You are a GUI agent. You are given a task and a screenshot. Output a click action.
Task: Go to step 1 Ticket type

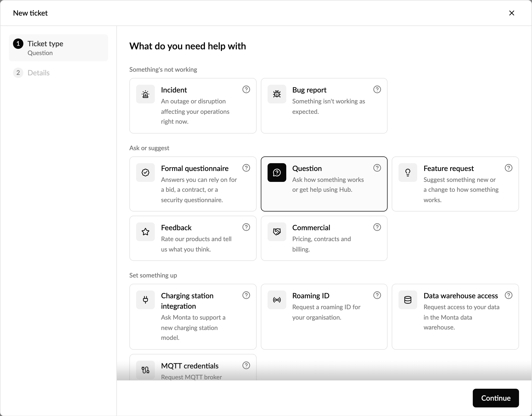[x=58, y=48]
